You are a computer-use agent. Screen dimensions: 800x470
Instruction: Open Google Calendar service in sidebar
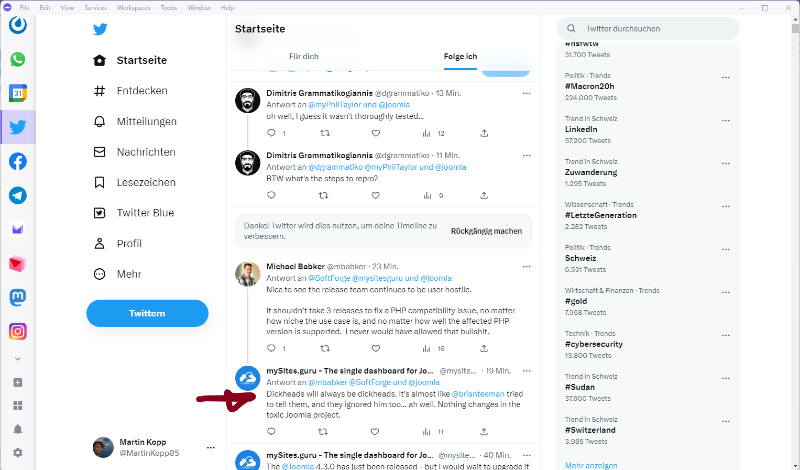point(17,93)
